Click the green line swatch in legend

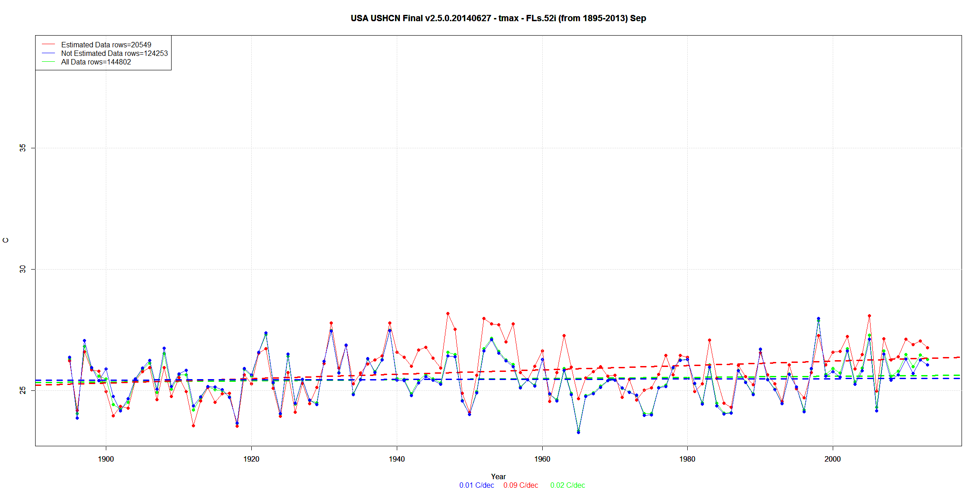[x=48, y=62]
